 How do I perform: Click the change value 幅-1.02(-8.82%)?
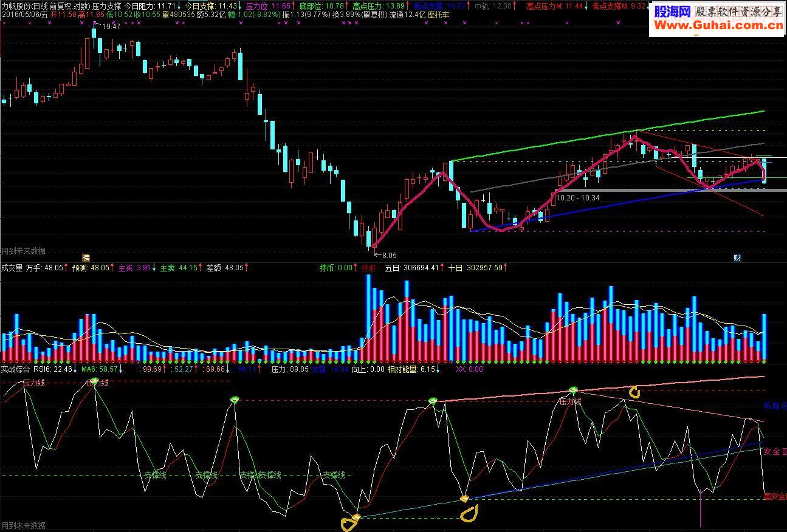pos(254,14)
